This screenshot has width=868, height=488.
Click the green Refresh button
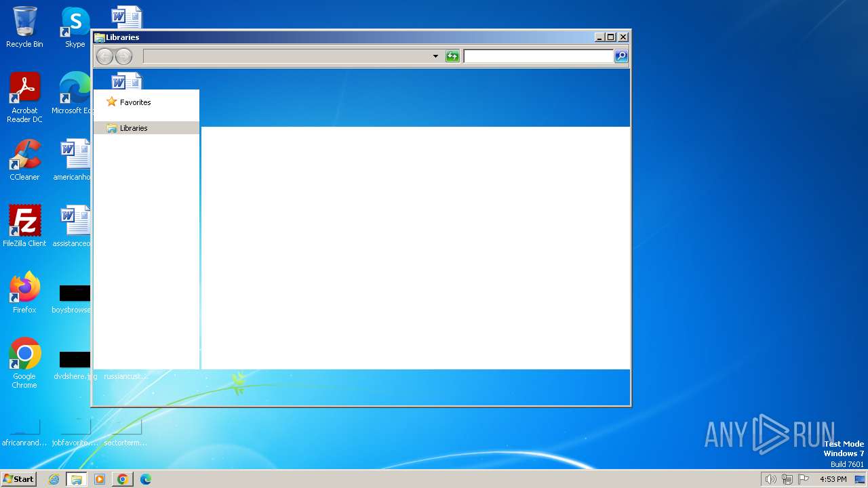[452, 56]
